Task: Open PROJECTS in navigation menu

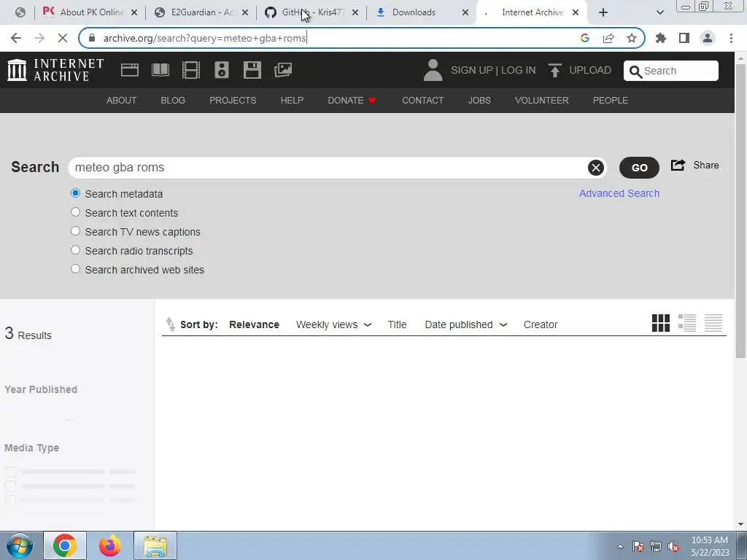Action: coord(233,101)
